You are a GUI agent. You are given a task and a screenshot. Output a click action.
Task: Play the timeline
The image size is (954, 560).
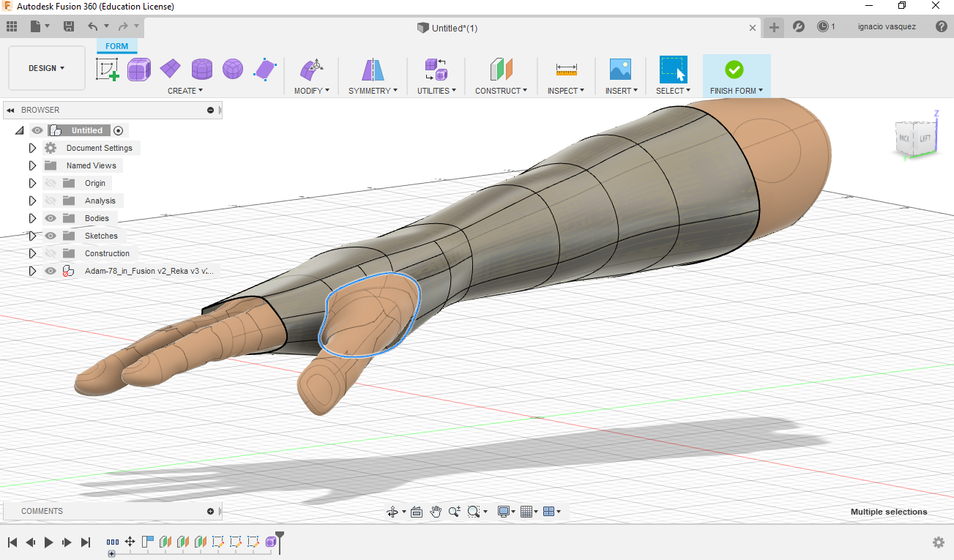(x=49, y=542)
